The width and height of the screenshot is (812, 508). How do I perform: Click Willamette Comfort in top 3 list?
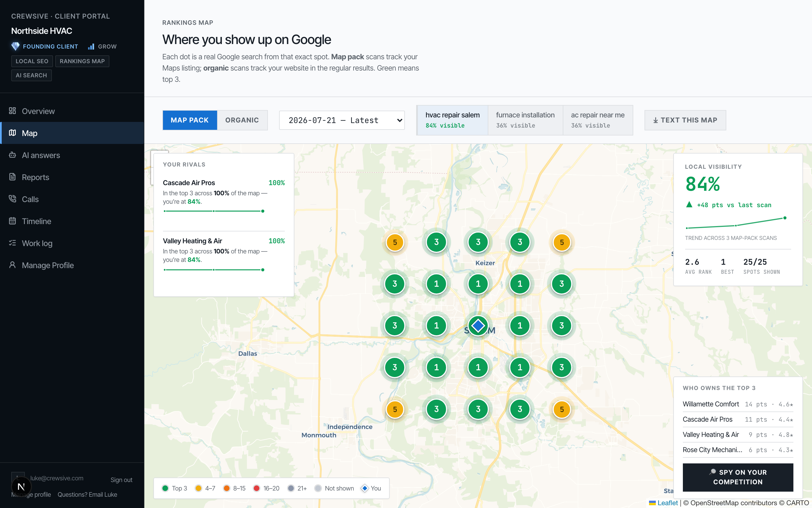point(711,404)
